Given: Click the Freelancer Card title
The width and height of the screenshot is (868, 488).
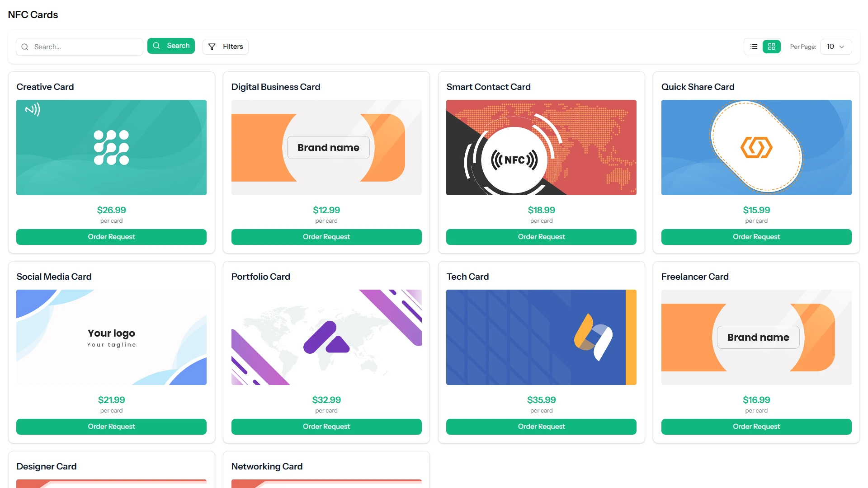Looking at the screenshot, I should click(695, 277).
